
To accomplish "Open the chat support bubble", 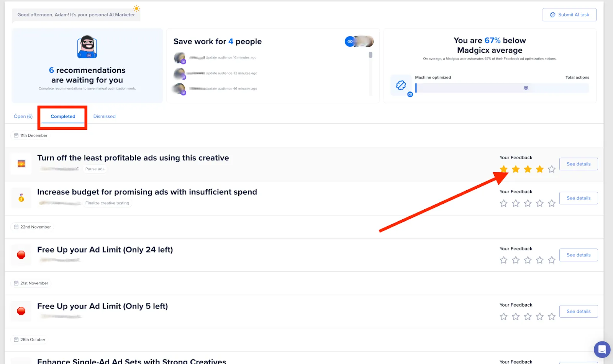I will 602,349.
